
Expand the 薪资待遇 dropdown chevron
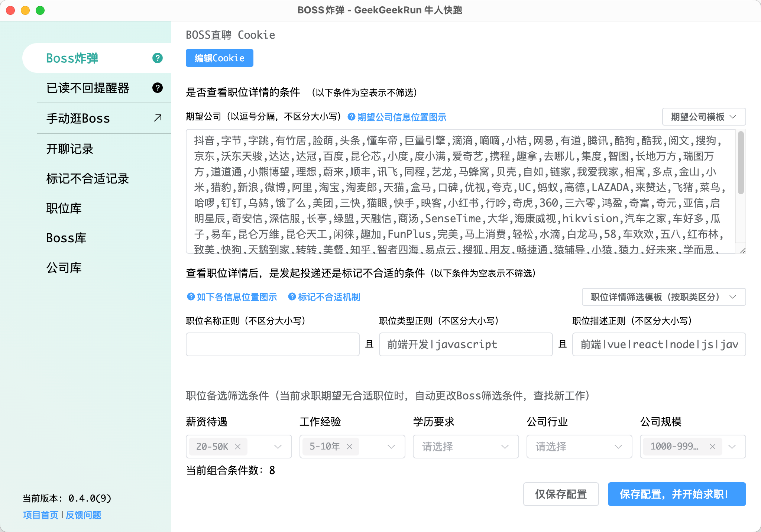coord(277,447)
